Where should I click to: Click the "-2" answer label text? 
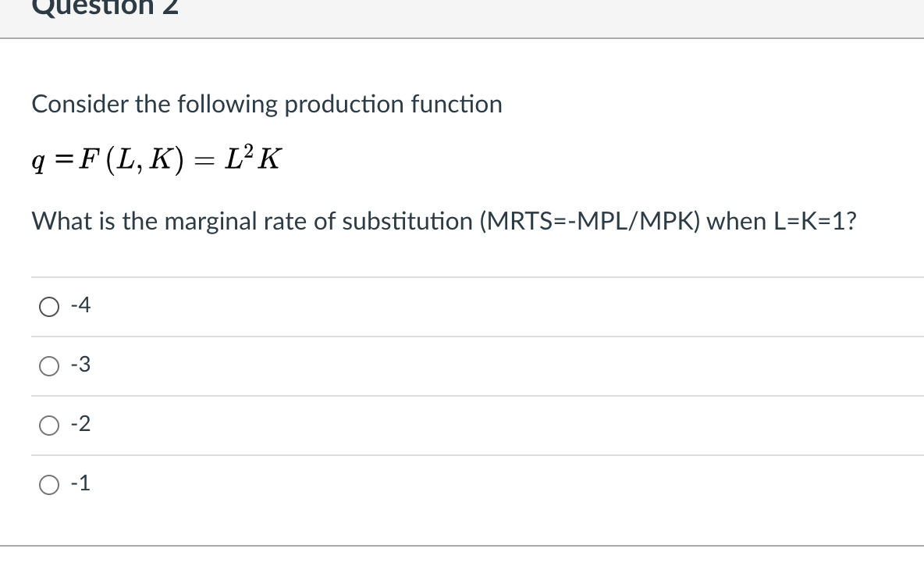(80, 425)
